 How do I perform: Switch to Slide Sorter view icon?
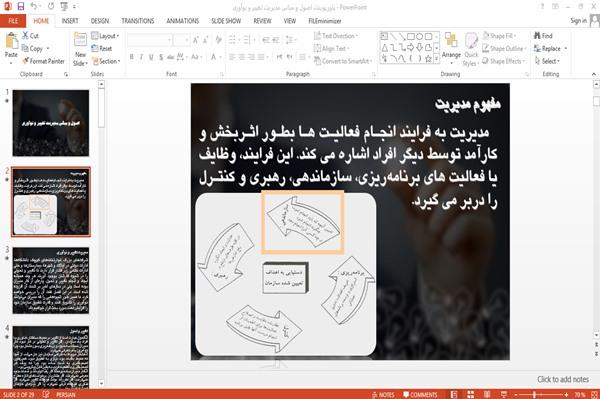[471, 394]
